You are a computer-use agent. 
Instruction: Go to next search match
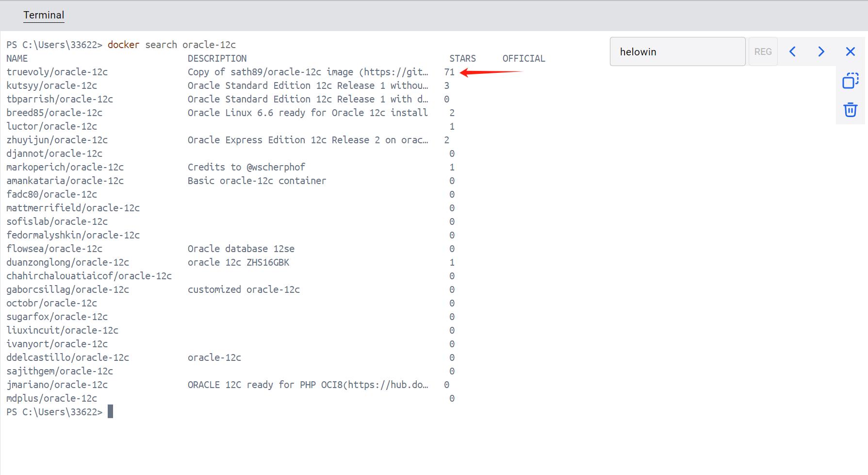tap(821, 51)
